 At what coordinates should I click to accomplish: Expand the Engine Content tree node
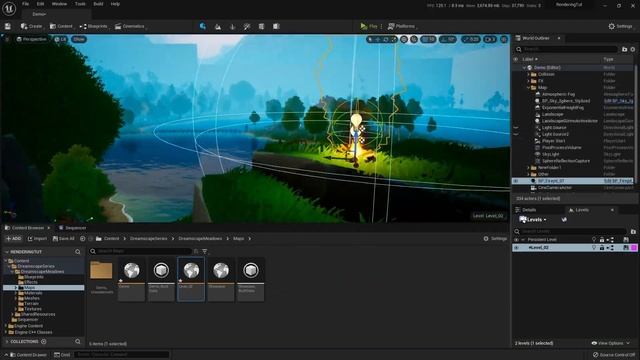click(x=6, y=326)
